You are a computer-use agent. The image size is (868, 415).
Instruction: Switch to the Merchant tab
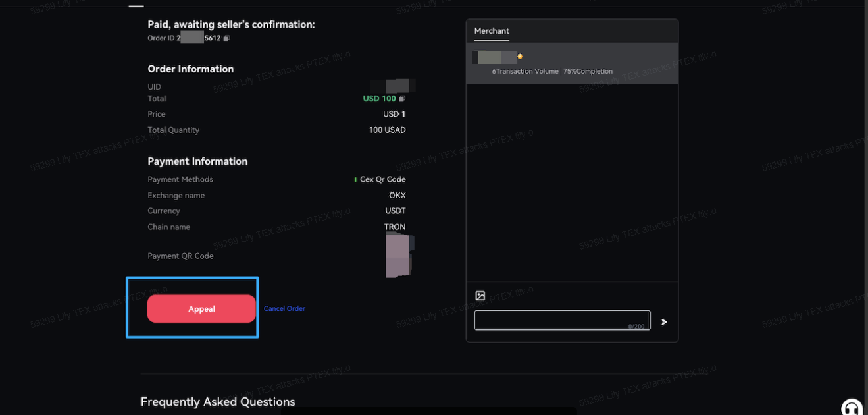coord(492,31)
